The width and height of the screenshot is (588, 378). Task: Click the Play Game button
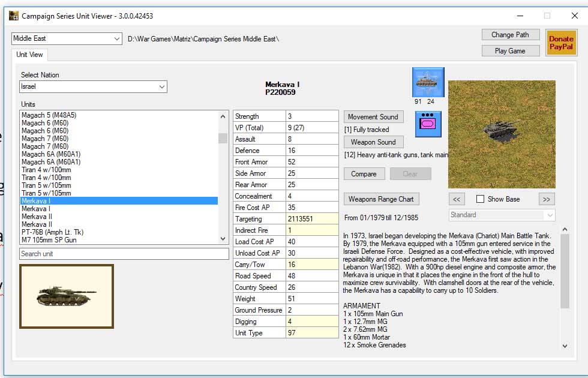pos(511,51)
